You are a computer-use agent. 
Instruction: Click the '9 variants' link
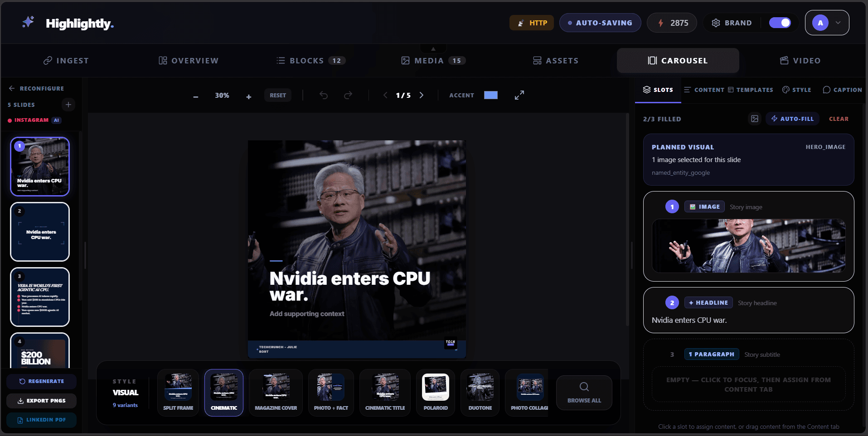tap(125, 405)
